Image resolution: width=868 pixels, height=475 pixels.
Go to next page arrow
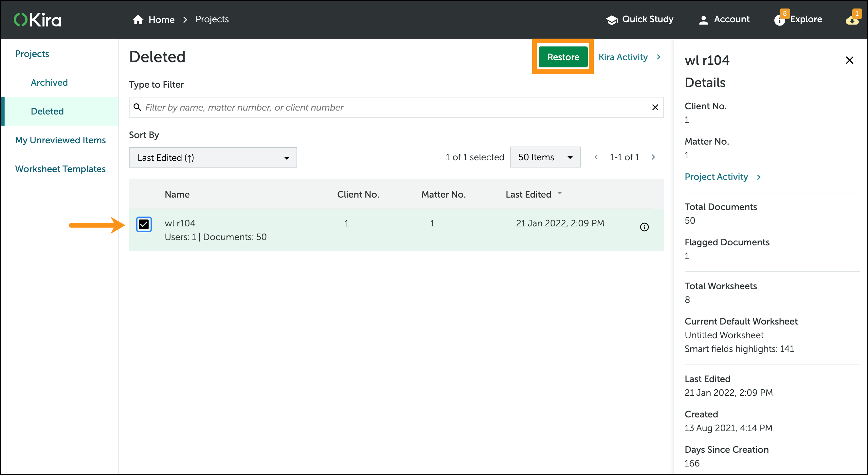tap(653, 157)
